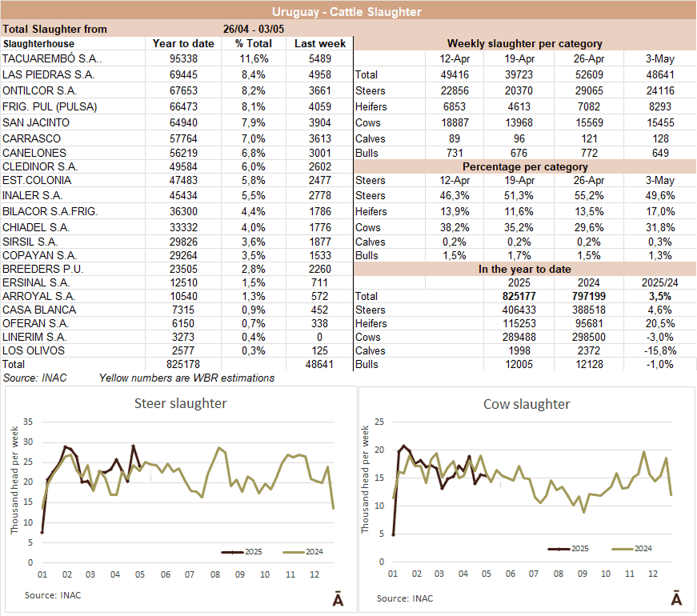Select the 'SAN JACINTO' row name
This screenshot has height=616, width=697.
click(x=36, y=122)
